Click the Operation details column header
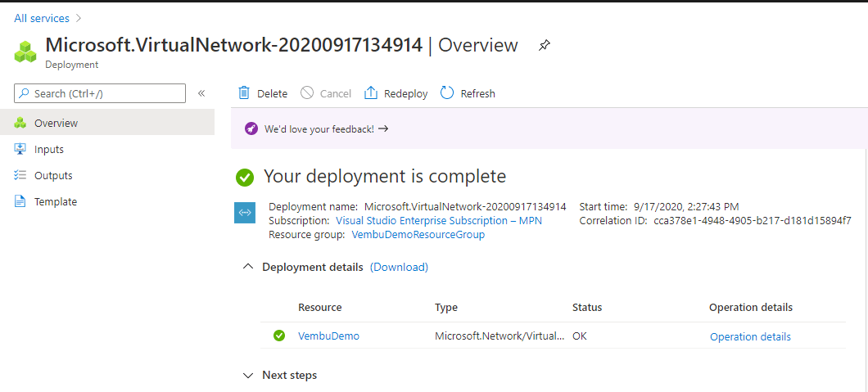 tap(751, 307)
